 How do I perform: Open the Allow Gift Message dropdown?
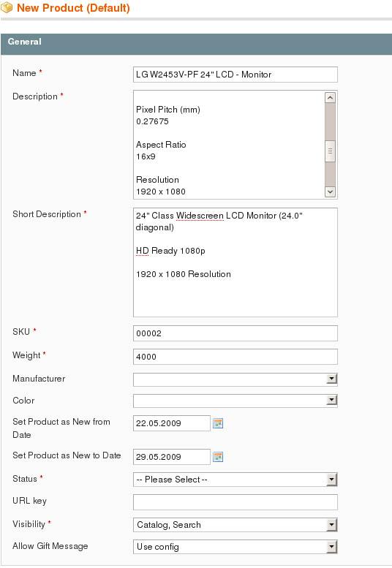(x=235, y=547)
